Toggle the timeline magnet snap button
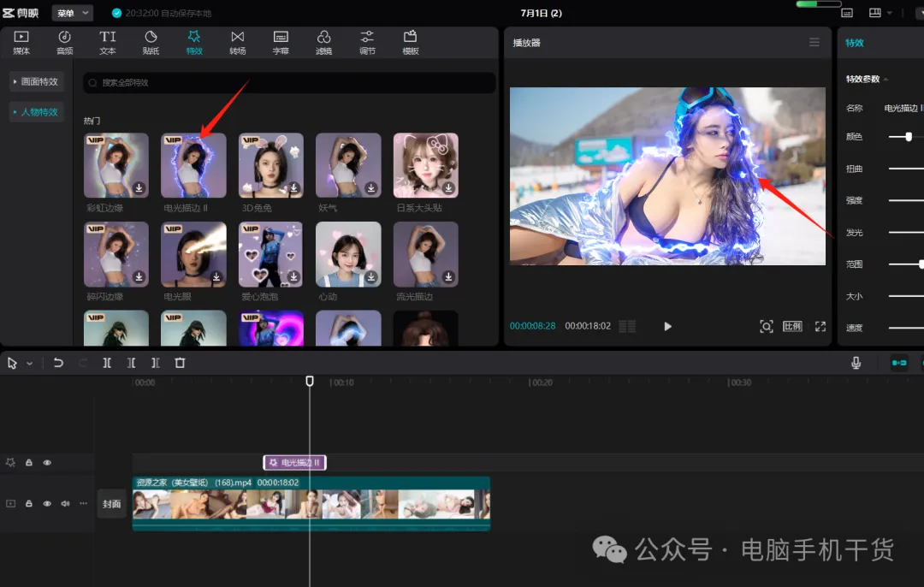Viewport: 924px width, 587px height. click(x=899, y=363)
